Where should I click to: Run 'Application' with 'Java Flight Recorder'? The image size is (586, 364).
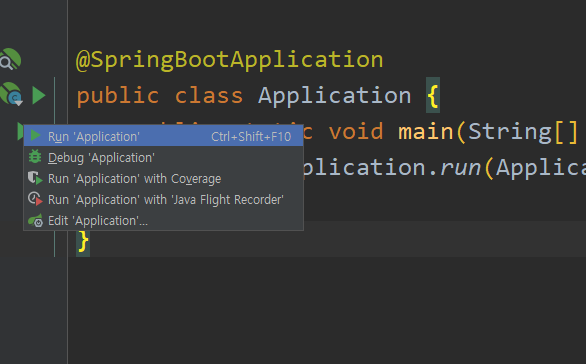coord(163,199)
